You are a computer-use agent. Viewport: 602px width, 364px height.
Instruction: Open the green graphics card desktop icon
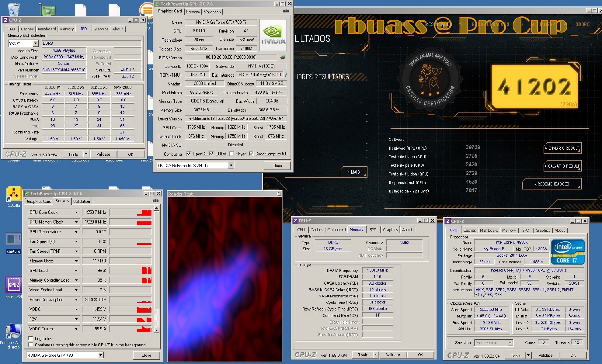[x=48, y=10]
